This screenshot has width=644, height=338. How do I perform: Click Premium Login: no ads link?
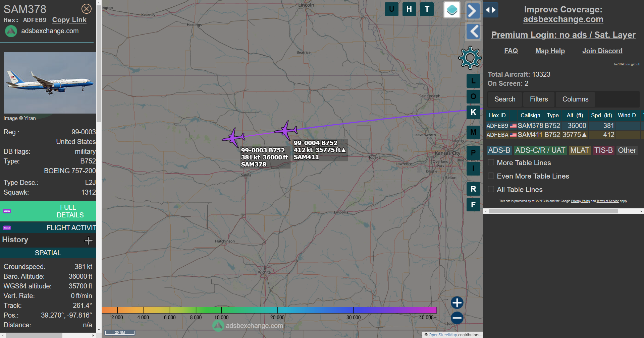click(563, 35)
